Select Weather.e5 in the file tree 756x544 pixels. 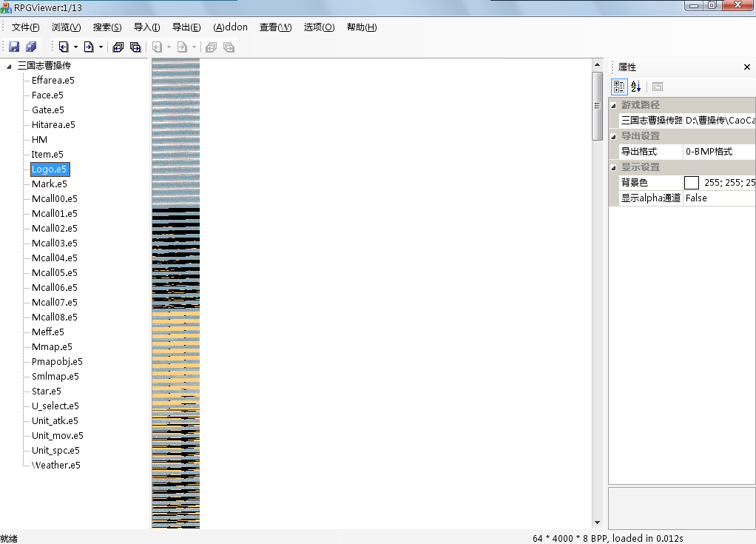click(x=55, y=465)
